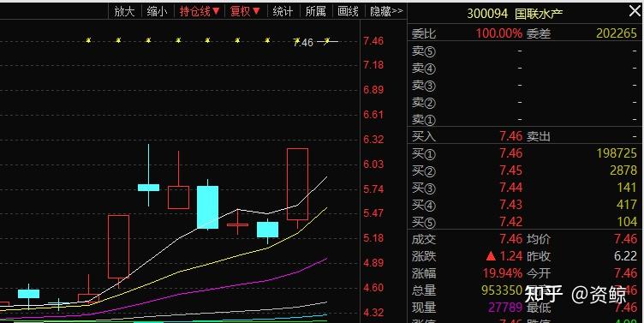
Task: Click the stock name 国联水产
Action: pos(539,14)
